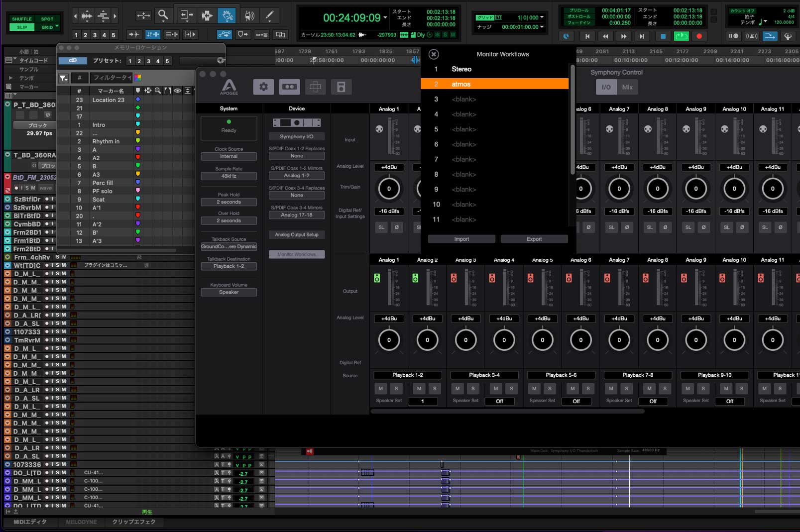Click the filter icon in the memory locations window

pos(63,78)
